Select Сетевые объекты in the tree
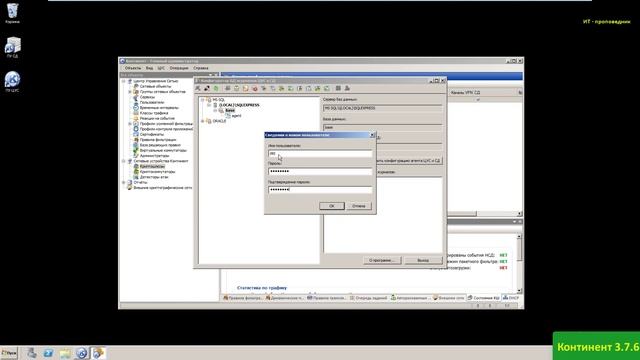Image resolution: width=640 pixels, height=360 pixels. pyautogui.click(x=156, y=87)
